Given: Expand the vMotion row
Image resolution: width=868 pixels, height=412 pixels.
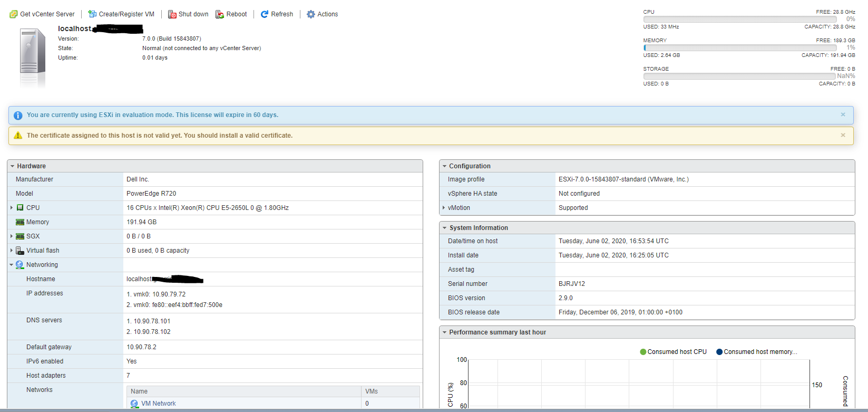Looking at the screenshot, I should pos(444,208).
